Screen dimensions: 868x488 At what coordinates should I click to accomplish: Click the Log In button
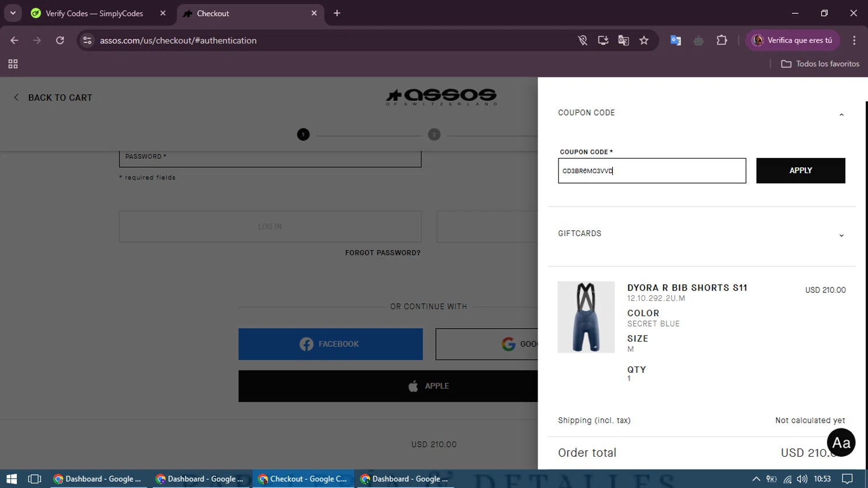click(x=270, y=226)
